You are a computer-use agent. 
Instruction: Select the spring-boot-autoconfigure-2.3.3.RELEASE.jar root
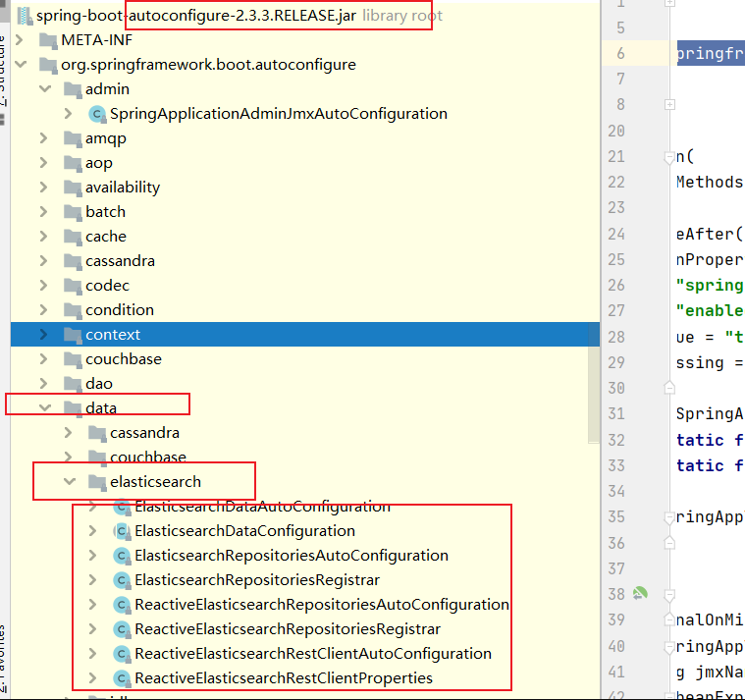(x=195, y=16)
